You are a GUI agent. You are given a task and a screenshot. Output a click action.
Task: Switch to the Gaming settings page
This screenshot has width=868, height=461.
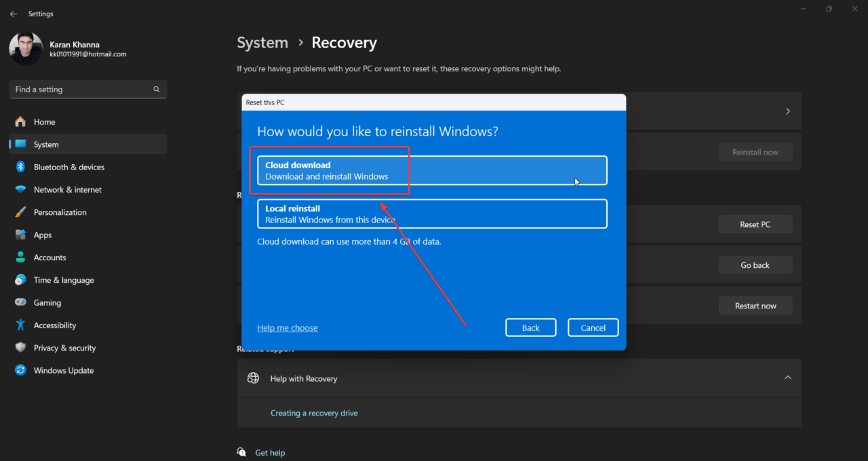[x=47, y=302]
